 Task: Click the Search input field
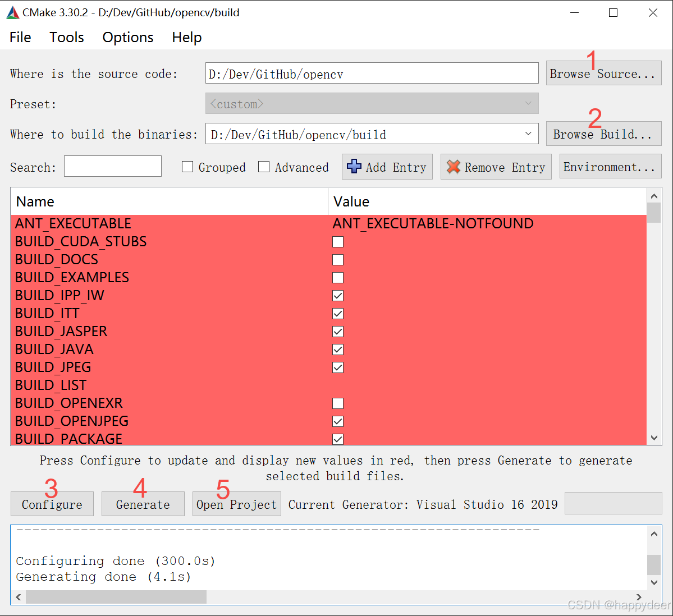(112, 166)
